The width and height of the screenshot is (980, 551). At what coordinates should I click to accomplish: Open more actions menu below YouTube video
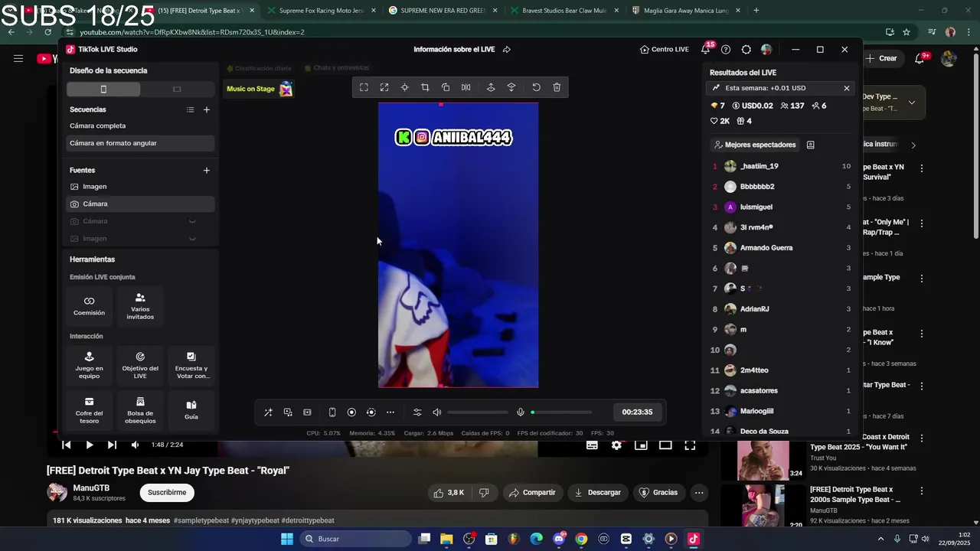[x=699, y=493]
